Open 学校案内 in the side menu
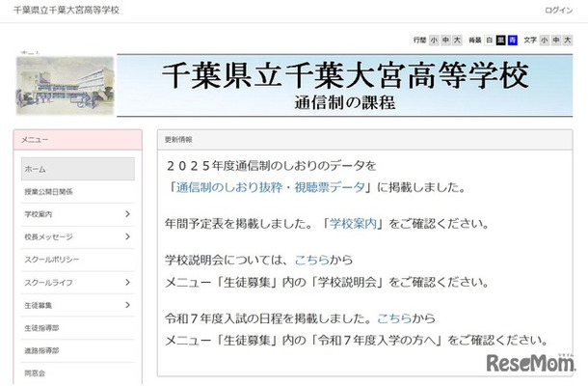 point(39,214)
